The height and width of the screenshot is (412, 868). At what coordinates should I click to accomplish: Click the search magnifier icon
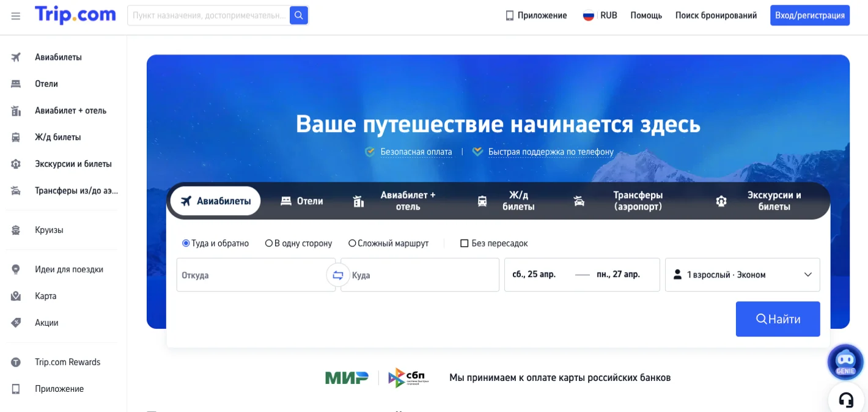pos(298,15)
